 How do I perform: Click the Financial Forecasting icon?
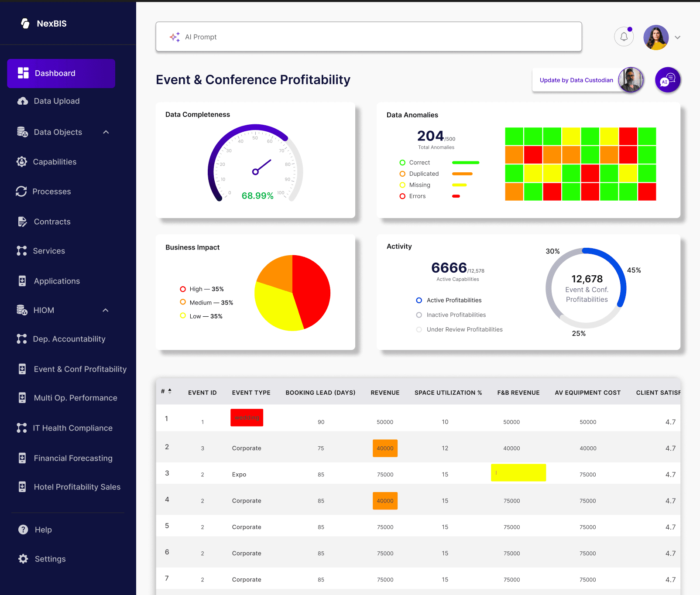pyautogui.click(x=22, y=458)
